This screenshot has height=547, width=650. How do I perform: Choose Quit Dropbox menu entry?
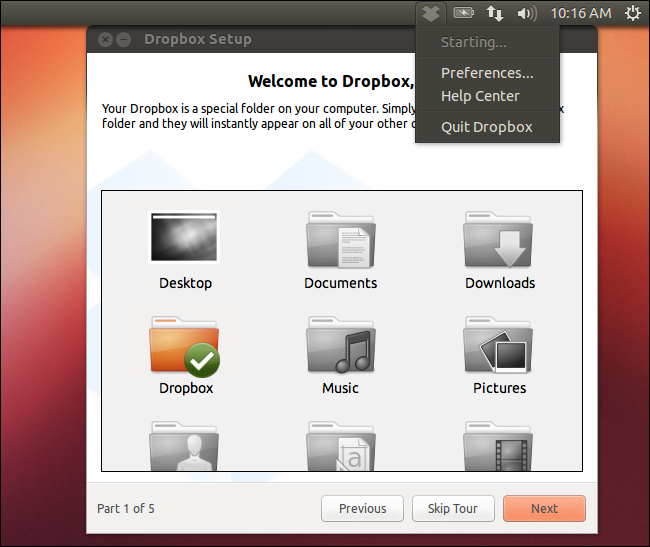point(487,127)
